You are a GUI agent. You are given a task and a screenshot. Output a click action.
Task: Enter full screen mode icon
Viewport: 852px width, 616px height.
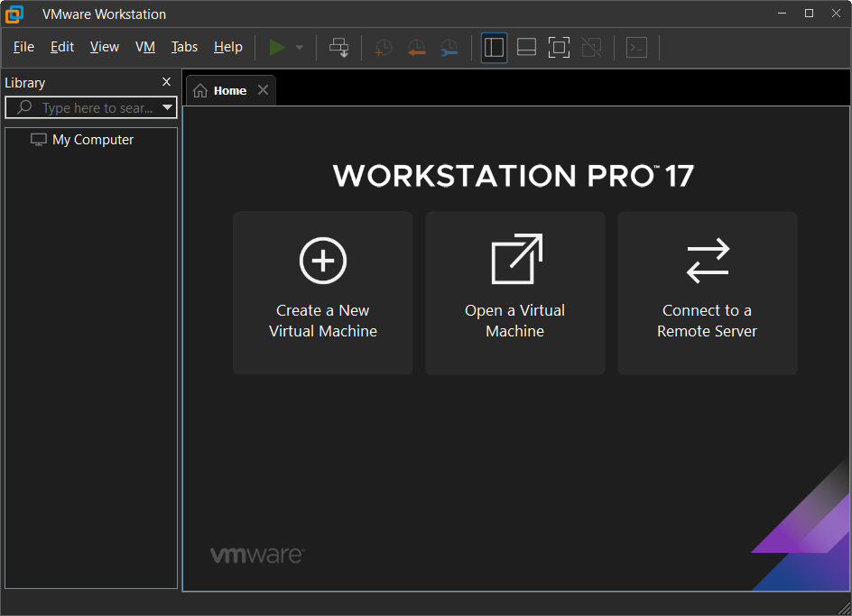click(x=560, y=47)
